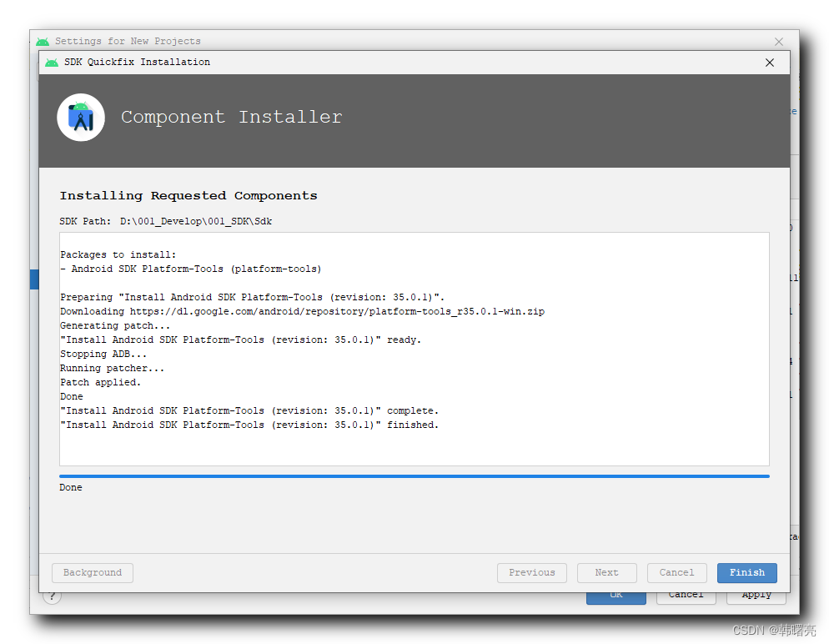
Task: Click the Downloading dl.google.com URL line
Action: point(303,311)
